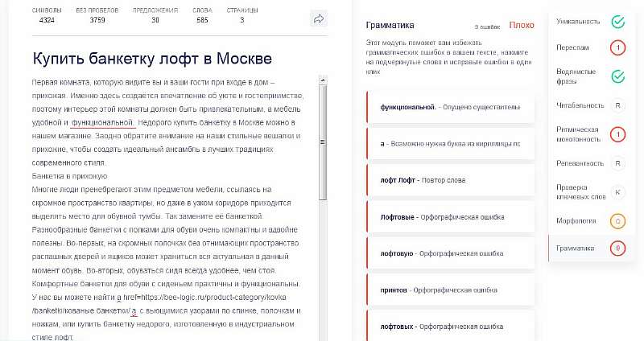The height and width of the screenshot is (341, 644).
Task: Click the Символы count 4324
Action: pyautogui.click(x=47, y=20)
